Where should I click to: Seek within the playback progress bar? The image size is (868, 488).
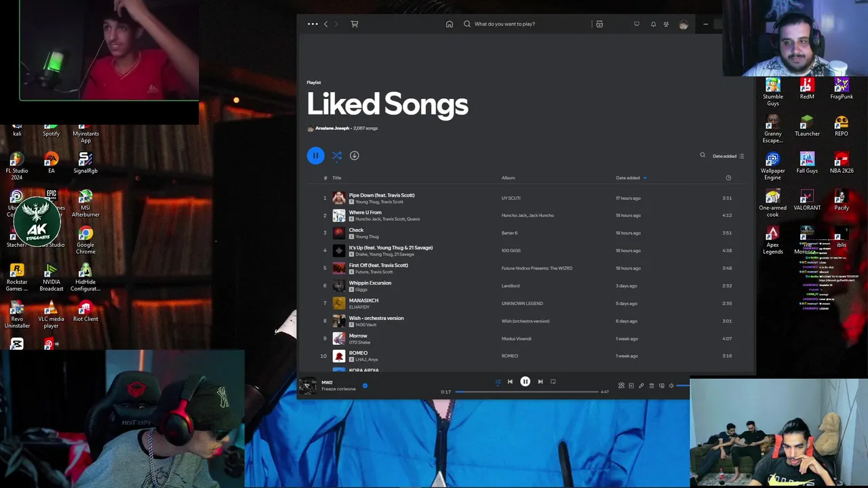526,392
